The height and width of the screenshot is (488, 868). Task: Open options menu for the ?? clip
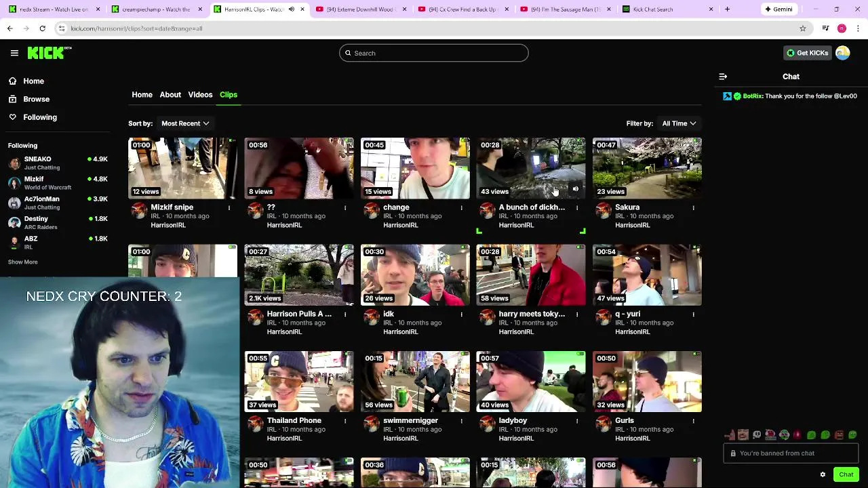[x=345, y=208]
